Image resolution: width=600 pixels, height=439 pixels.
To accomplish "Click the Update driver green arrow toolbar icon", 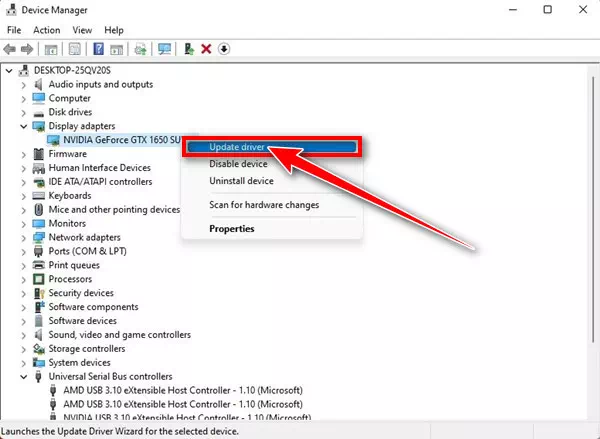I will click(x=189, y=48).
